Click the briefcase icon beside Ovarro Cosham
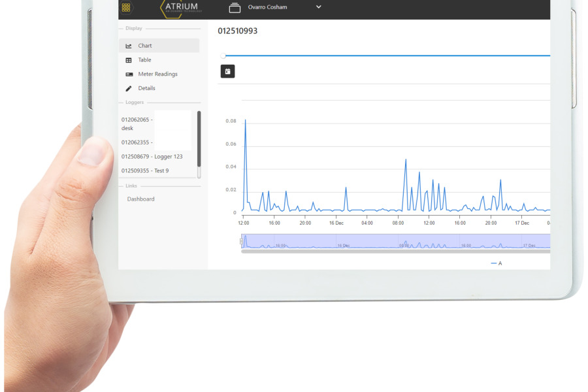The width and height of the screenshot is (588, 392). pos(235,7)
